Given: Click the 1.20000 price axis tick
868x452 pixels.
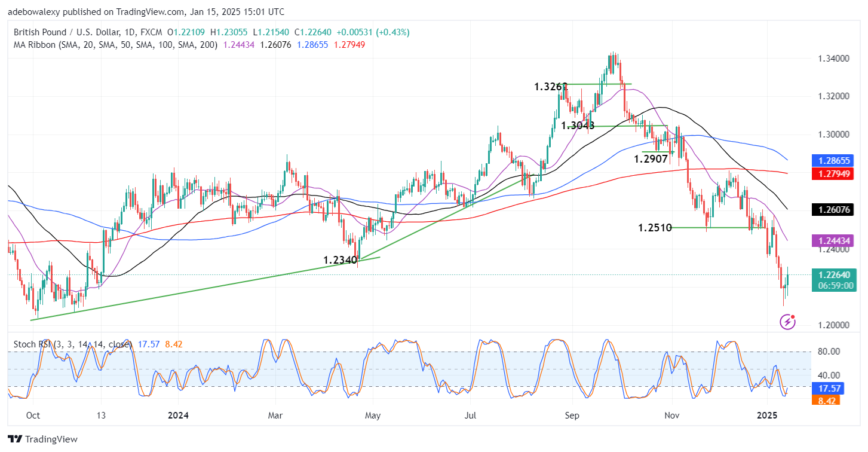Looking at the screenshot, I should [x=833, y=325].
